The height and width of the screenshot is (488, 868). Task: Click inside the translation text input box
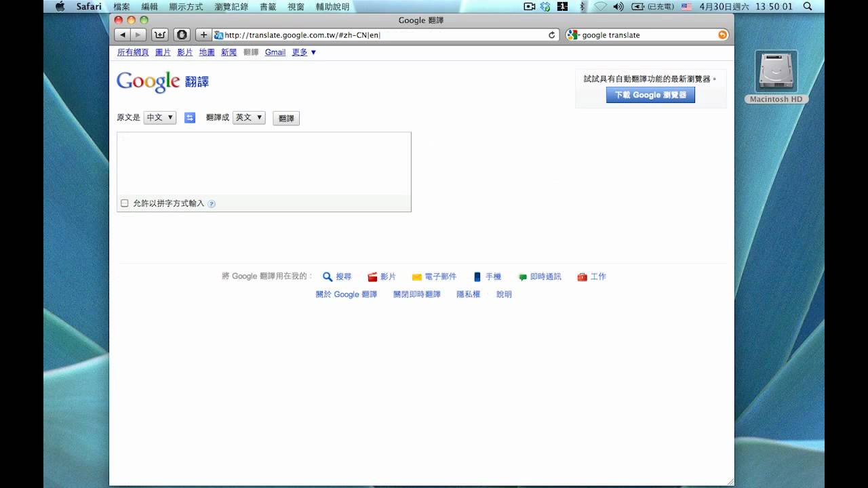[264, 163]
